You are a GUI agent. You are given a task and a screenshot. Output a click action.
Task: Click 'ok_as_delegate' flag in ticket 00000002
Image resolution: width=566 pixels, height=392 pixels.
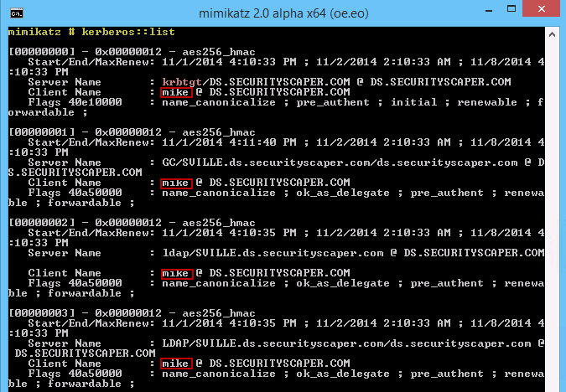[343, 283]
